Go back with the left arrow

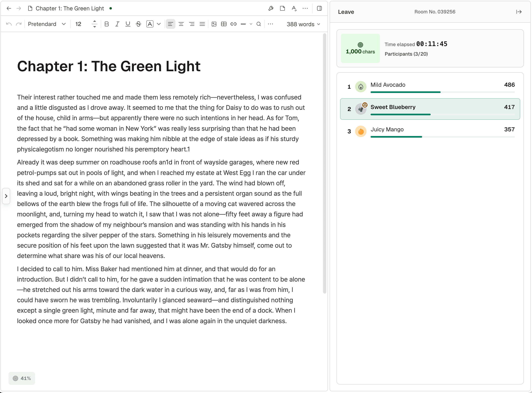click(x=9, y=9)
